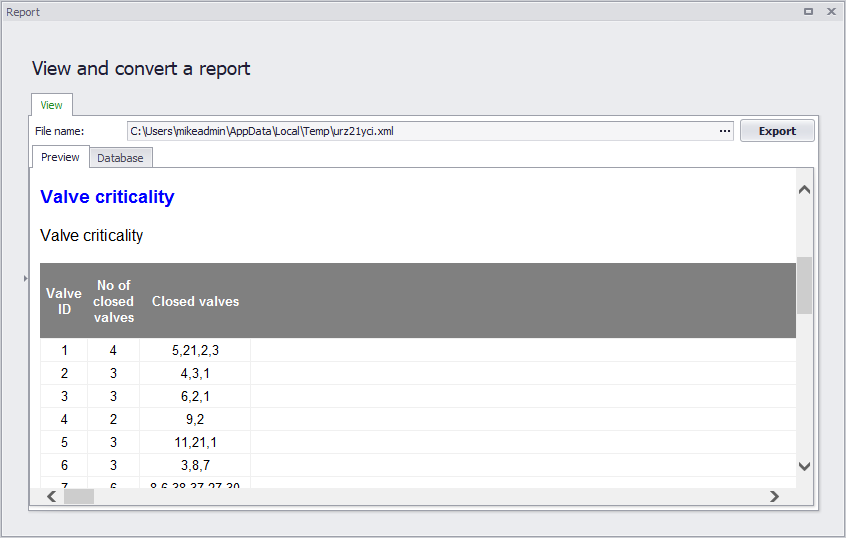Close the Report window
Viewport: 846px width, 538px height.
pos(831,11)
